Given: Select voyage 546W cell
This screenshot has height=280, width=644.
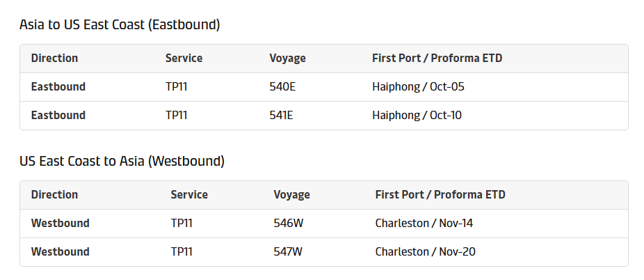Looking at the screenshot, I should click(288, 224).
